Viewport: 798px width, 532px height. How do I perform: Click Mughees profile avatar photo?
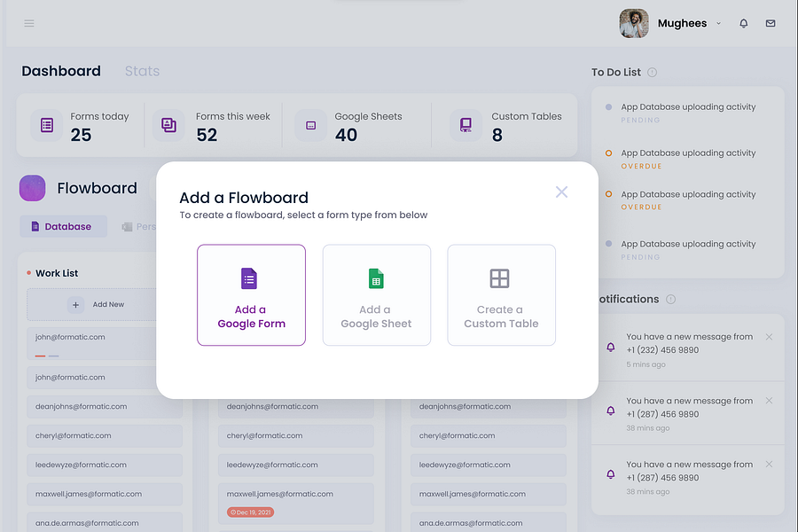634,23
